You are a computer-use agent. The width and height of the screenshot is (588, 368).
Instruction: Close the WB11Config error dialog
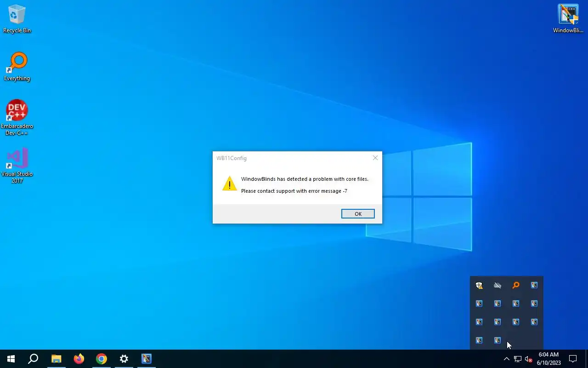(x=375, y=158)
